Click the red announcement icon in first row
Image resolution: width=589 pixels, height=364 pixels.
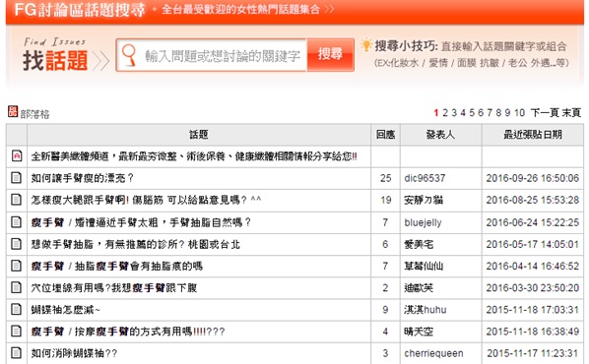[17, 155]
